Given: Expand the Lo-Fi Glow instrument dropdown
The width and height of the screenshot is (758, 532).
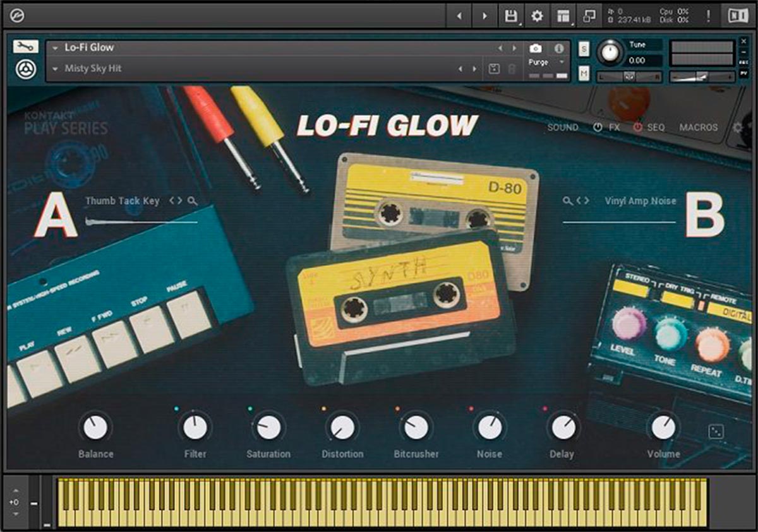Looking at the screenshot, I should click(x=56, y=48).
